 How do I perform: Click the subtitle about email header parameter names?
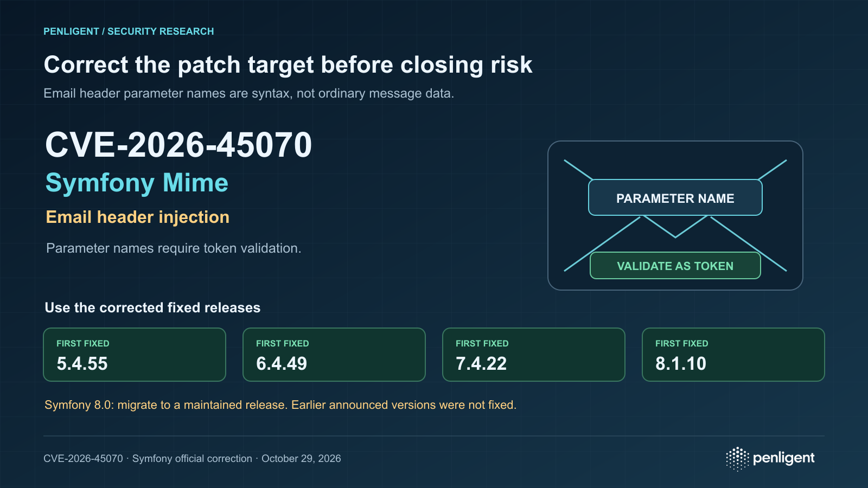tap(248, 93)
